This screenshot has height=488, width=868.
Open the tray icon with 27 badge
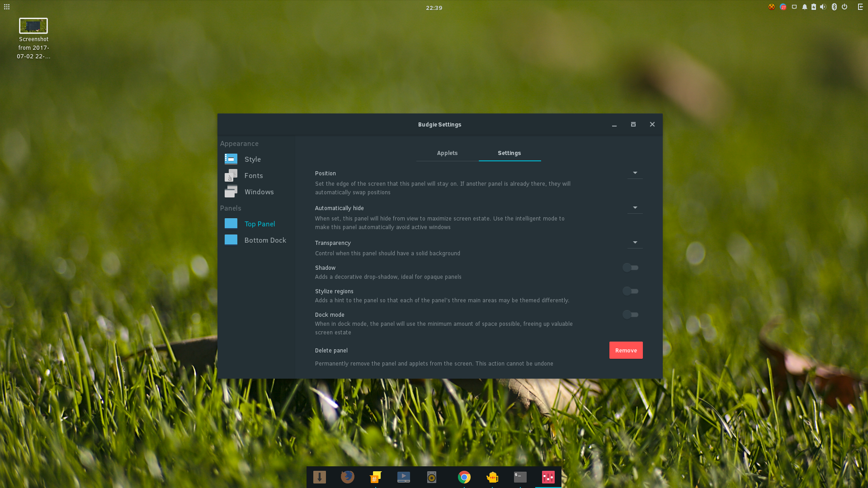point(783,7)
